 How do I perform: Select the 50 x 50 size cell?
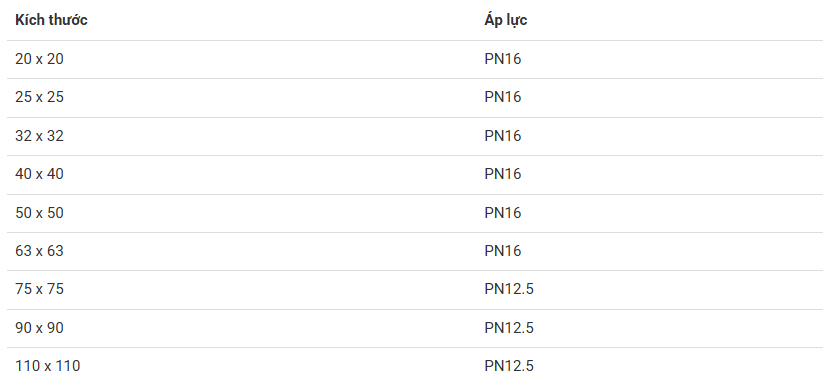(39, 213)
